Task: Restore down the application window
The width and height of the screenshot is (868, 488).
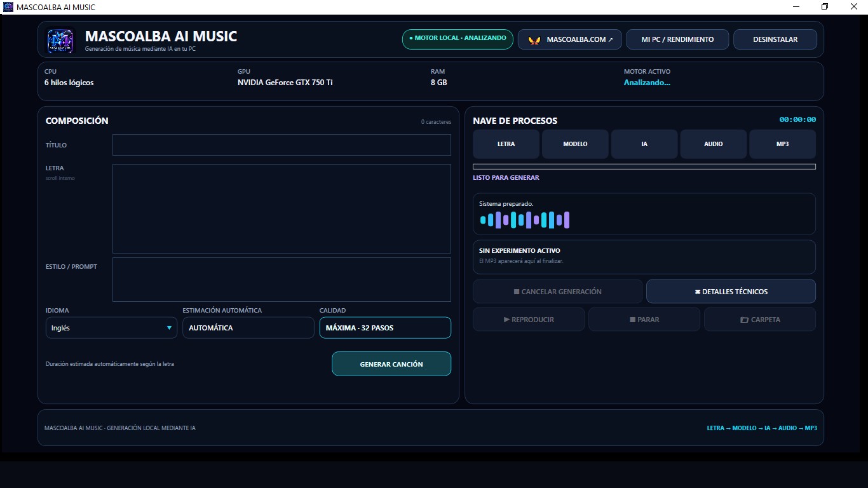Action: tap(825, 6)
